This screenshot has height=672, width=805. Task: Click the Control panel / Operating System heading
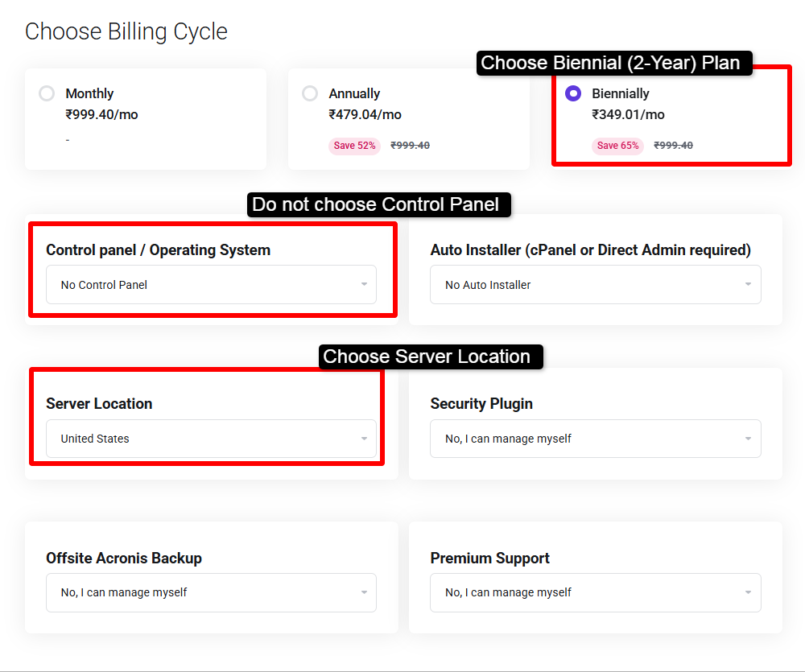(158, 250)
